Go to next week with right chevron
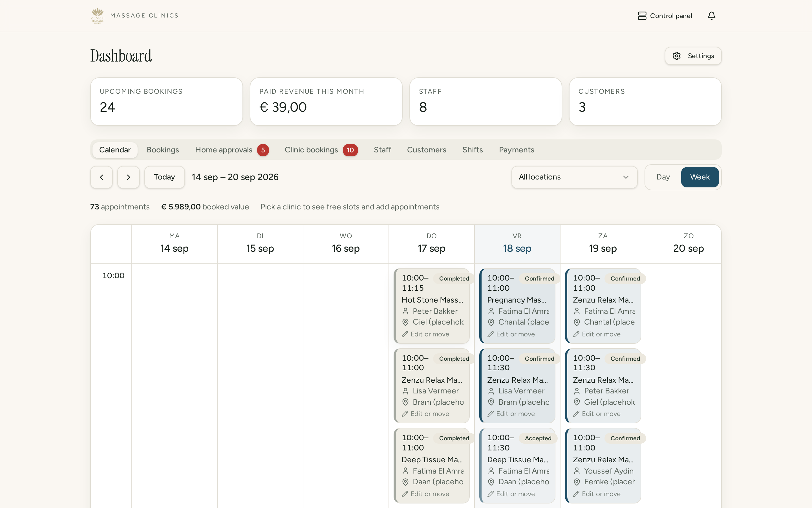Viewport: 812px width, 508px height. click(x=129, y=177)
